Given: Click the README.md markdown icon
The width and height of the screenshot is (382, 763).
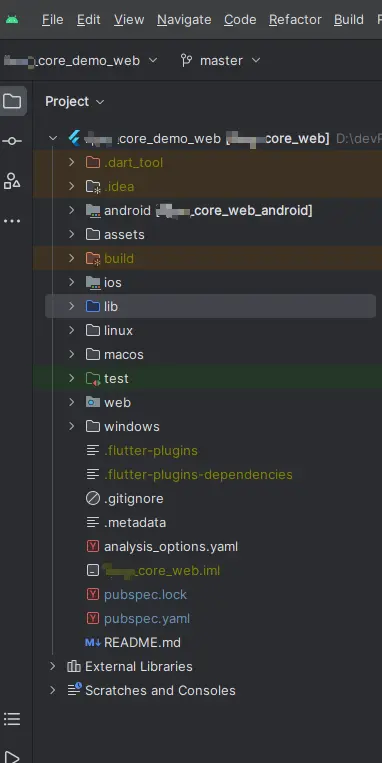Looking at the screenshot, I should (x=92, y=642).
